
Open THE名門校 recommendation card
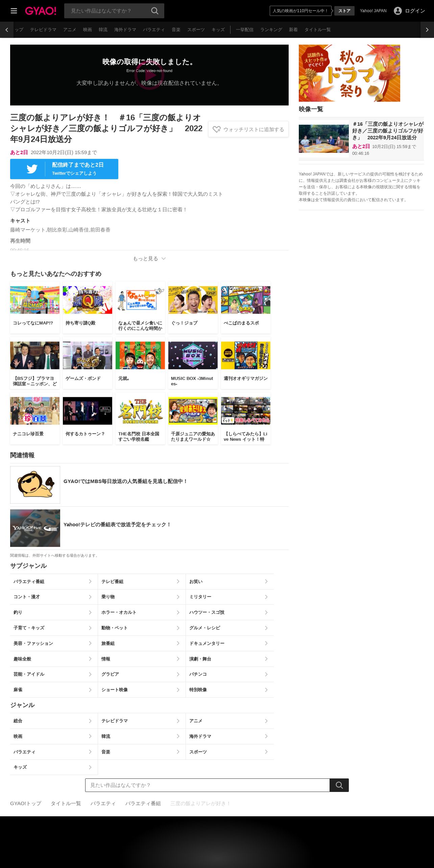pyautogui.click(x=140, y=418)
